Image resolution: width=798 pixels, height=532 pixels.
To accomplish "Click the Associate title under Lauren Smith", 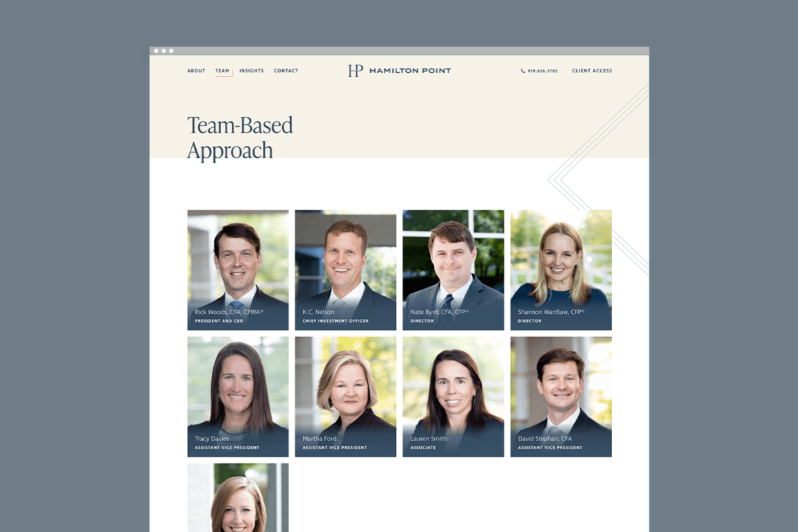I will pos(423,448).
